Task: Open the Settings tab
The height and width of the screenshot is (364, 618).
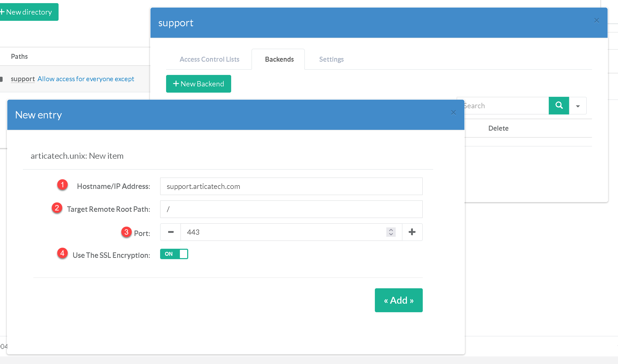Action: (x=331, y=59)
